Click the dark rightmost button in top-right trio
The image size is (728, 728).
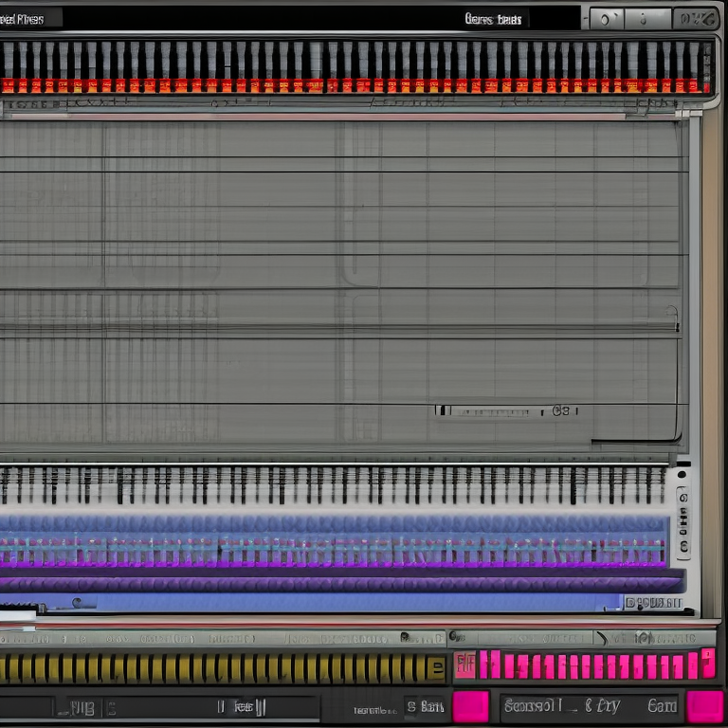coord(696,19)
